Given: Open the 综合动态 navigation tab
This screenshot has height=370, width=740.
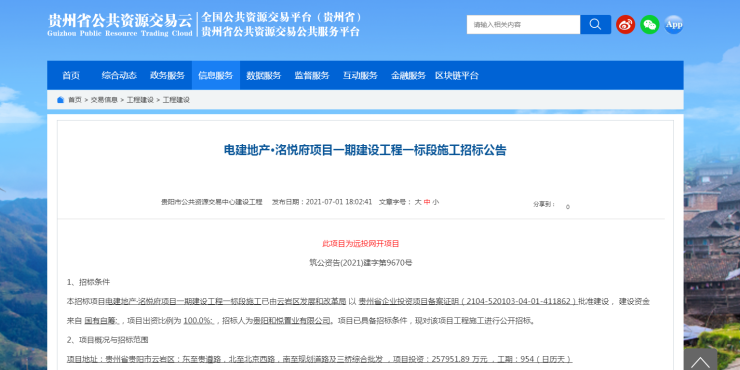Looking at the screenshot, I should 119,76.
